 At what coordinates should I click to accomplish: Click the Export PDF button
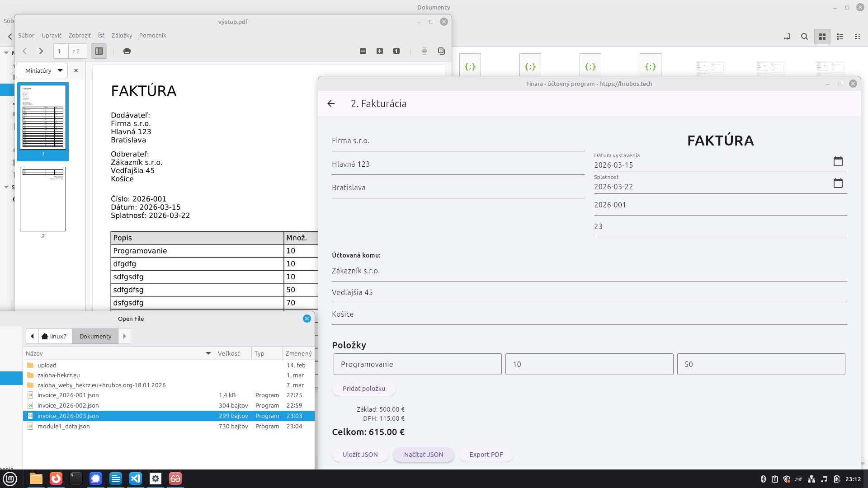[x=486, y=455]
